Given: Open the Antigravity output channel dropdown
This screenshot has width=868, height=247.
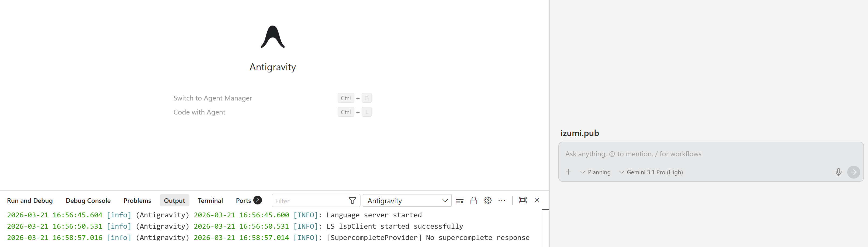Looking at the screenshot, I should pos(407,201).
